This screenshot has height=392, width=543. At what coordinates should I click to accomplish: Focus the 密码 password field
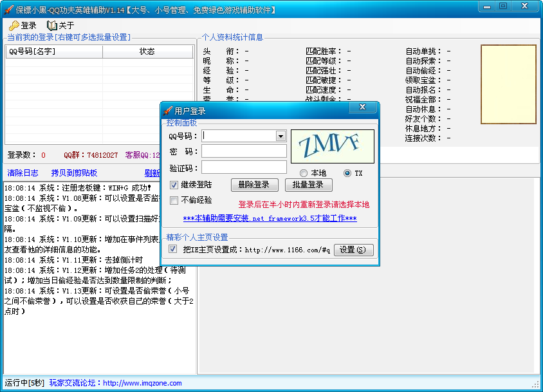click(x=244, y=151)
